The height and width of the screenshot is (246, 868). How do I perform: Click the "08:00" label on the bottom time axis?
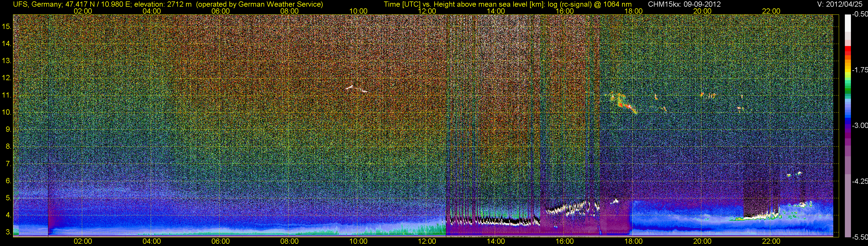[x=289, y=241]
